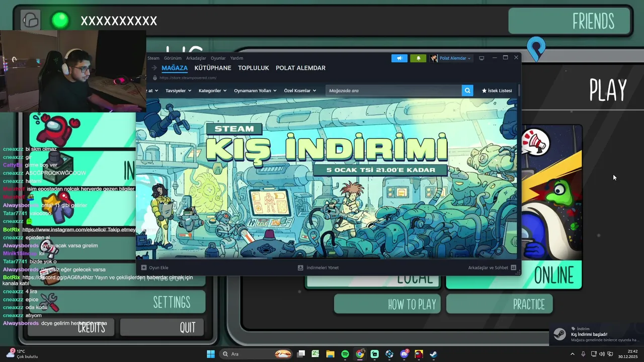Open Spotify from the taskbar

pyautogui.click(x=345, y=354)
